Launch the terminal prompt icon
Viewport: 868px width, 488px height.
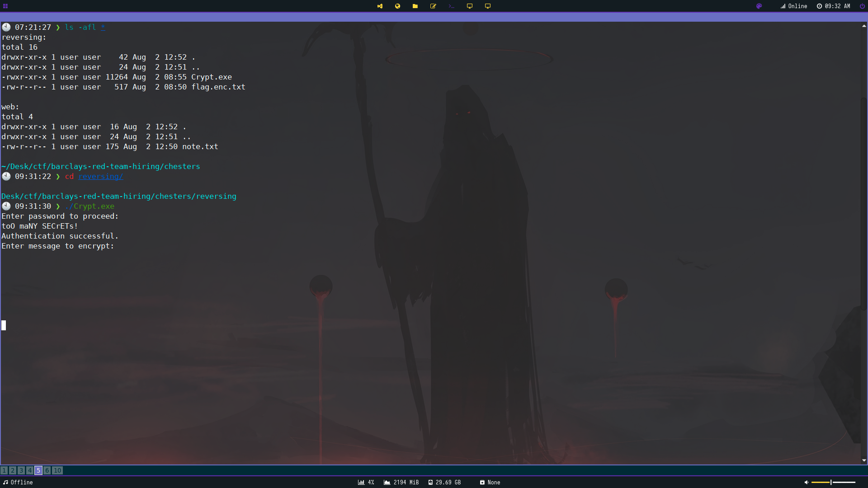[x=451, y=6]
